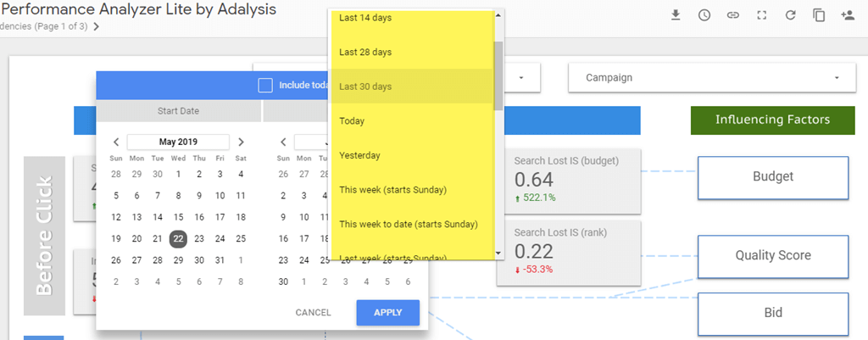Click the date range list scrollbar thumb

click(x=499, y=75)
